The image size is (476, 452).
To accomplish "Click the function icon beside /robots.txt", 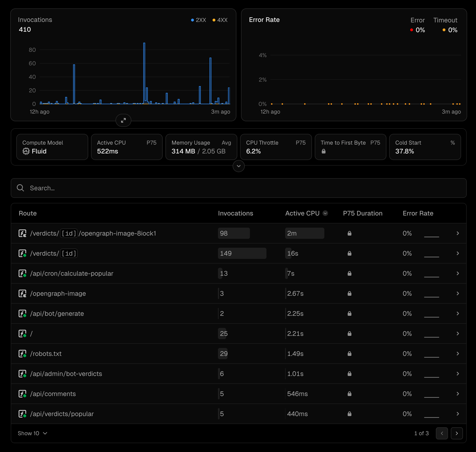I will click(22, 353).
